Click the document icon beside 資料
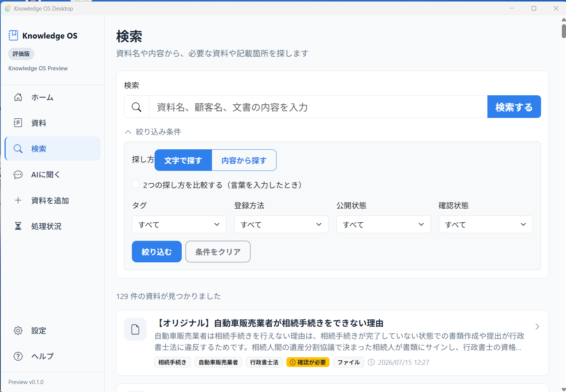 (x=18, y=123)
